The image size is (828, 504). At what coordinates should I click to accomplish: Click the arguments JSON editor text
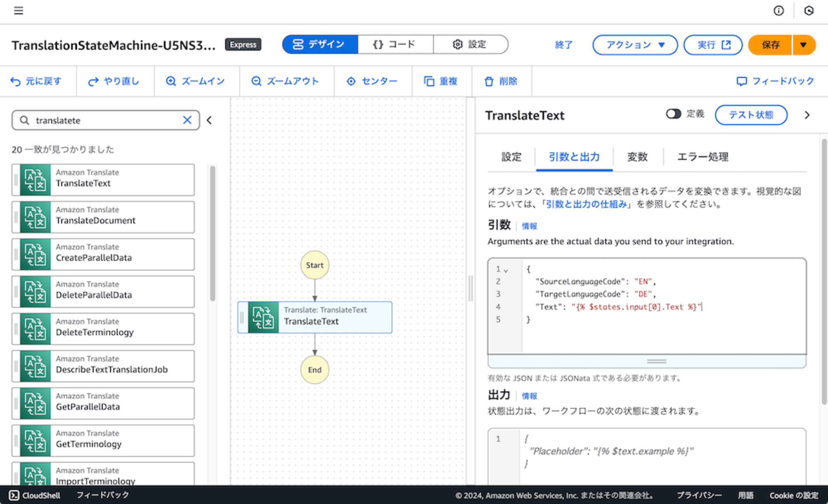click(647, 306)
